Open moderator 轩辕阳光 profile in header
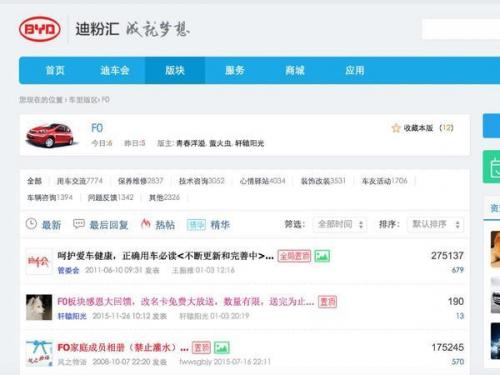Image resolution: width=500 pixels, height=375 pixels. [x=250, y=143]
